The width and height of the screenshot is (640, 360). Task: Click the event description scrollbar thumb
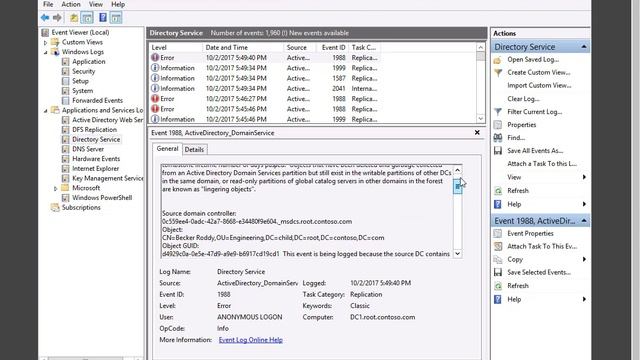tap(458, 187)
